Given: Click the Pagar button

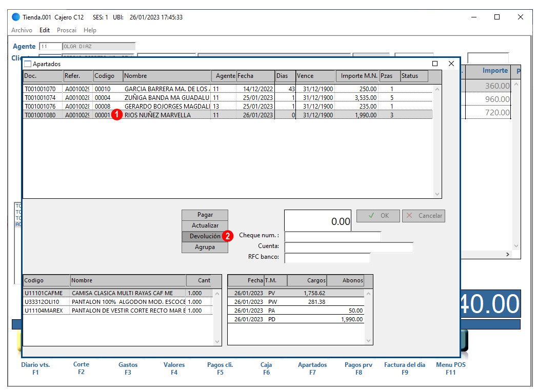Looking at the screenshot, I should [205, 215].
